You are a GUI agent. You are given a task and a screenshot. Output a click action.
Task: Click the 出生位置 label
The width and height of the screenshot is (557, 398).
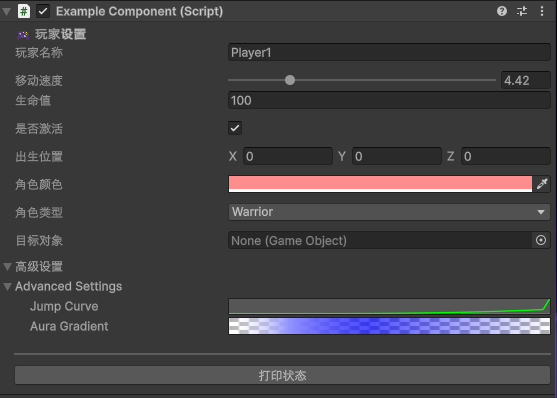pos(39,156)
